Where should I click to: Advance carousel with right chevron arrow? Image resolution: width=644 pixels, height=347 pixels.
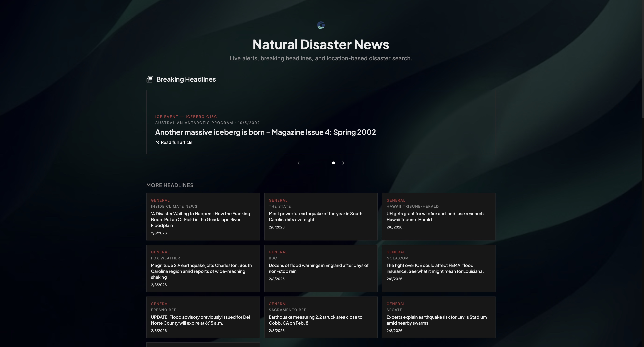click(x=343, y=163)
